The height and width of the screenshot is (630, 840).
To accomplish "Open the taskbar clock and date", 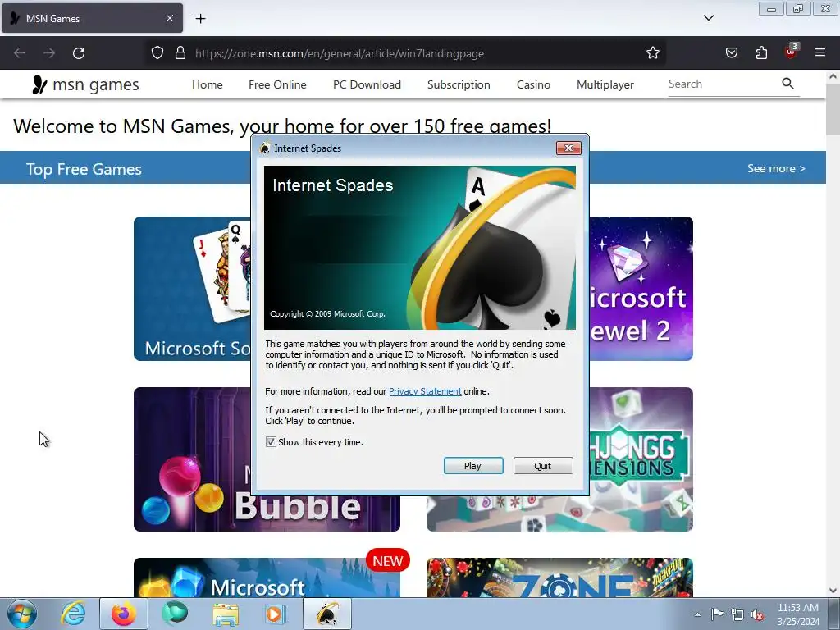I will point(798,614).
